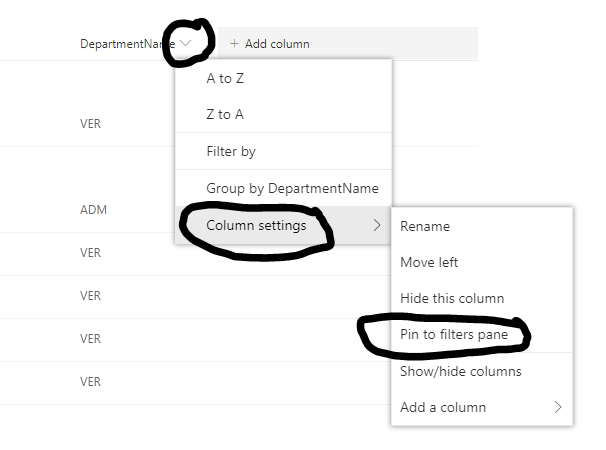
Task: Open the DepartmentName column dropdown chevron
Action: point(186,43)
